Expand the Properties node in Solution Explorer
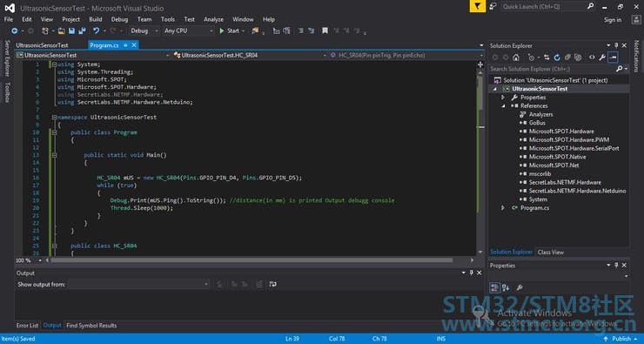Viewport: 644px width, 344px height. pyautogui.click(x=503, y=98)
